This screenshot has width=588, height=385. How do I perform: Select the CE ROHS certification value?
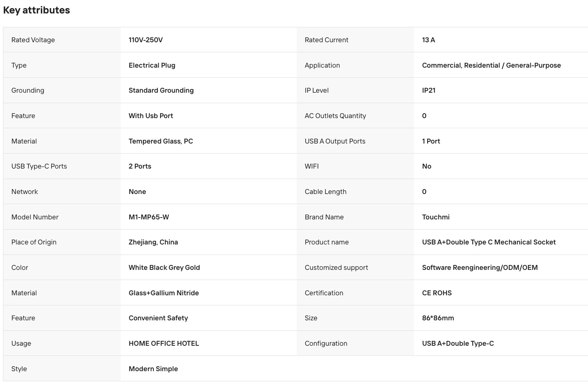tap(437, 293)
